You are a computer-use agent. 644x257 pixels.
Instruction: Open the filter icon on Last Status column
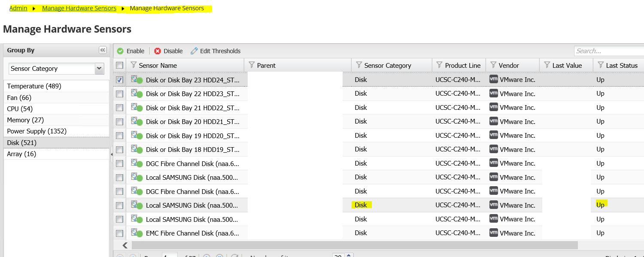pos(600,65)
